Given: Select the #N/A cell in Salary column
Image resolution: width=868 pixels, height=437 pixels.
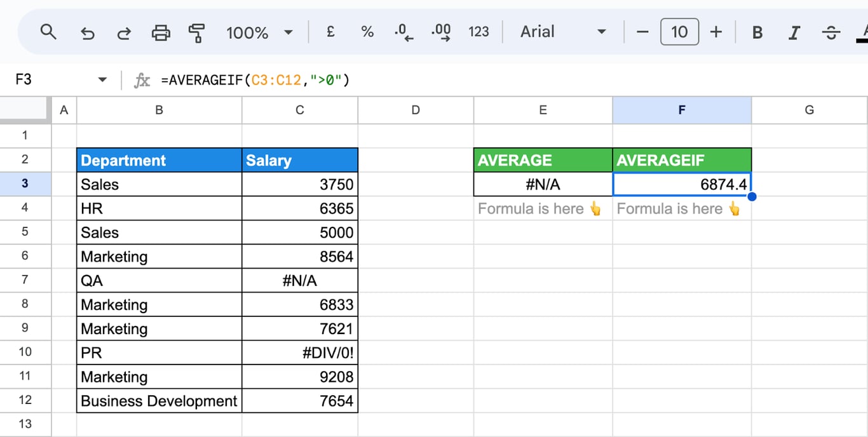Looking at the screenshot, I should pos(300,281).
